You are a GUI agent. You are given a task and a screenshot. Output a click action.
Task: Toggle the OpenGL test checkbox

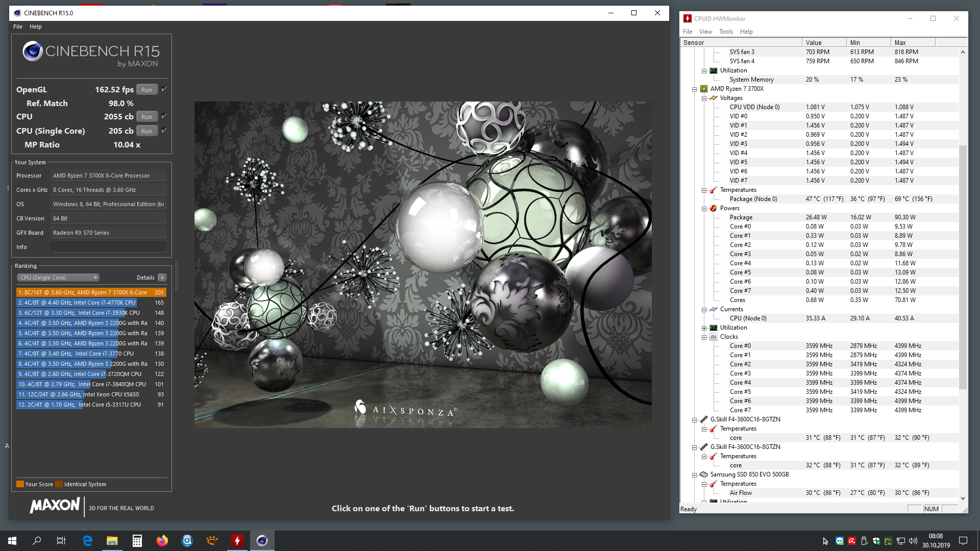(x=164, y=89)
